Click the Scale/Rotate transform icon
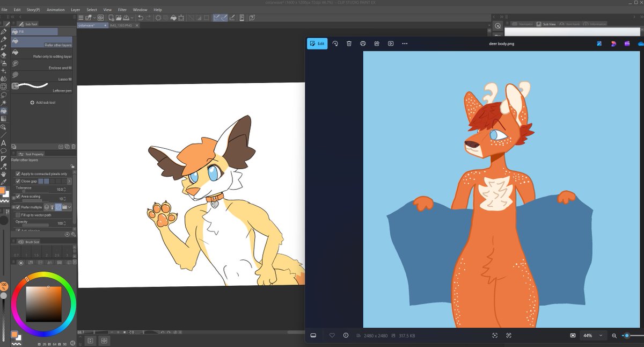This screenshot has height=347, width=644. pos(181,17)
